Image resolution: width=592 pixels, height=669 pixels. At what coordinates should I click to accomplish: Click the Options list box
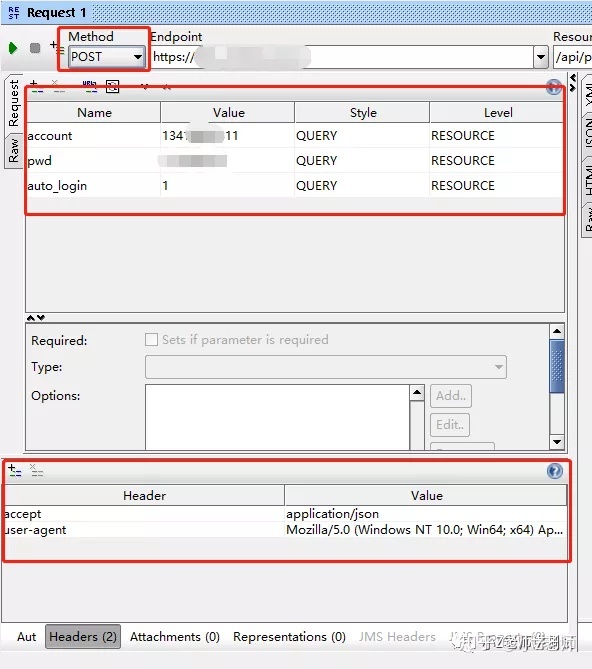tap(277, 417)
